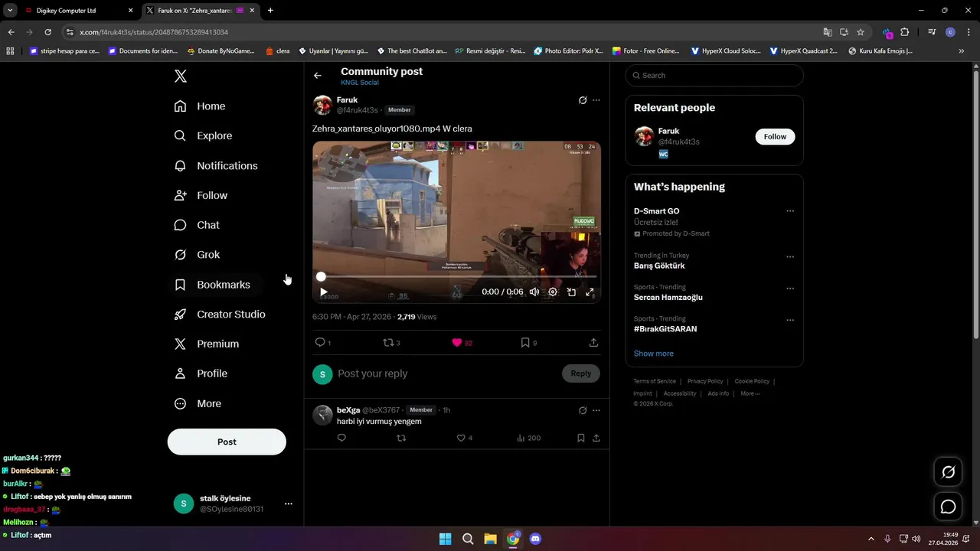Open video settings gear
This screenshot has height=551, width=980.
click(x=553, y=292)
